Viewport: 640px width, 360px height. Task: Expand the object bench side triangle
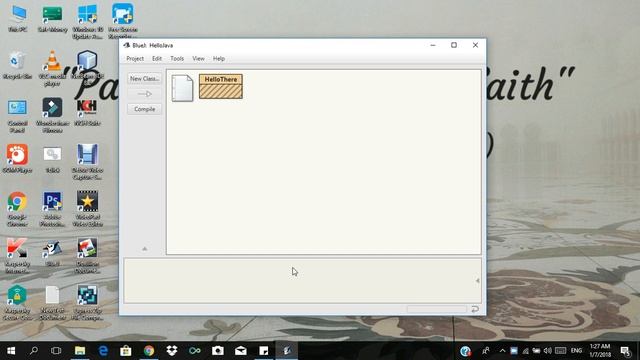[477, 280]
